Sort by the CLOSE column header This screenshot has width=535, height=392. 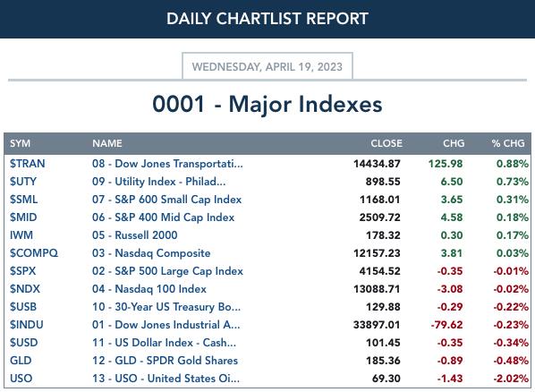pyautogui.click(x=386, y=143)
